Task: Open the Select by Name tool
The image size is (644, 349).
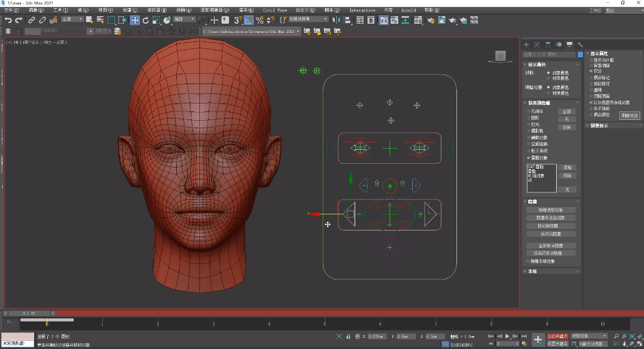Action: (x=100, y=20)
